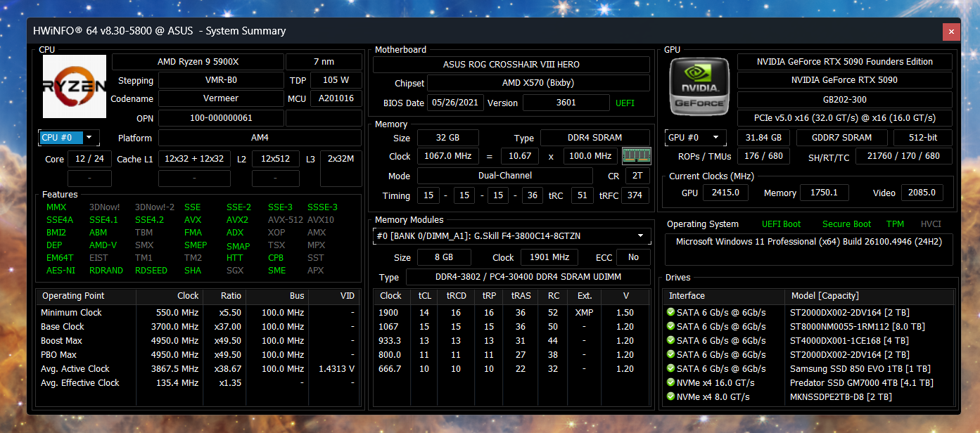Click the Dual-Channel memory mode field

pyautogui.click(x=504, y=176)
